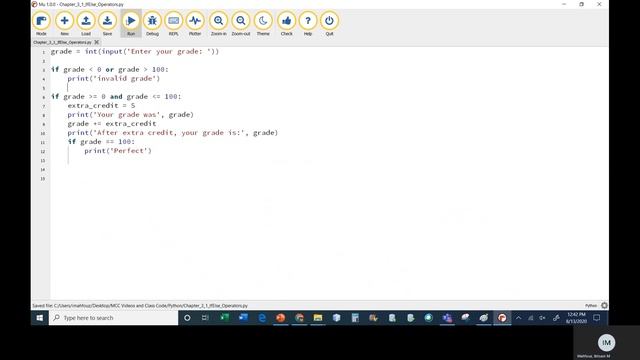Select the Chapter_3_1 IfElse Operators tab

pyautogui.click(x=62, y=42)
